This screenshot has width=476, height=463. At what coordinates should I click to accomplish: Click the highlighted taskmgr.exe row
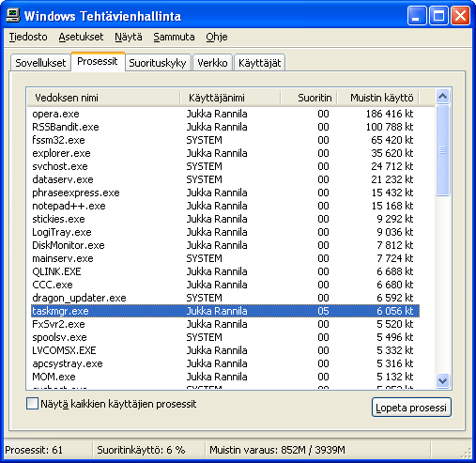point(225,311)
